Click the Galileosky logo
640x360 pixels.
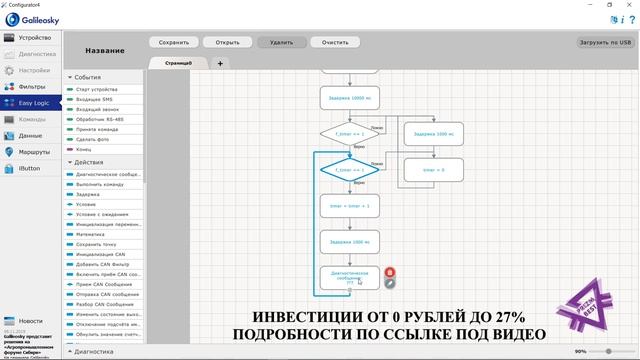(x=32, y=20)
